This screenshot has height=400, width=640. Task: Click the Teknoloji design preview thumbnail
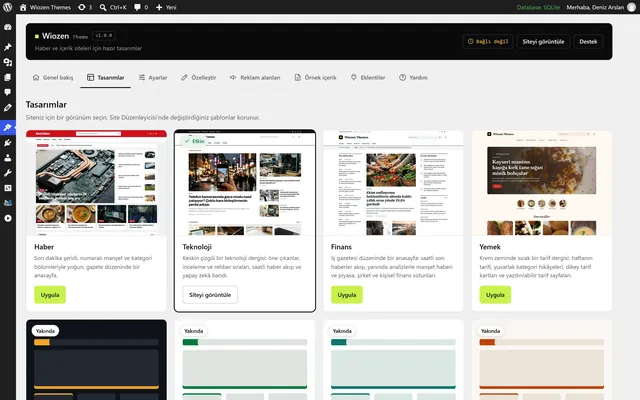[x=245, y=183]
